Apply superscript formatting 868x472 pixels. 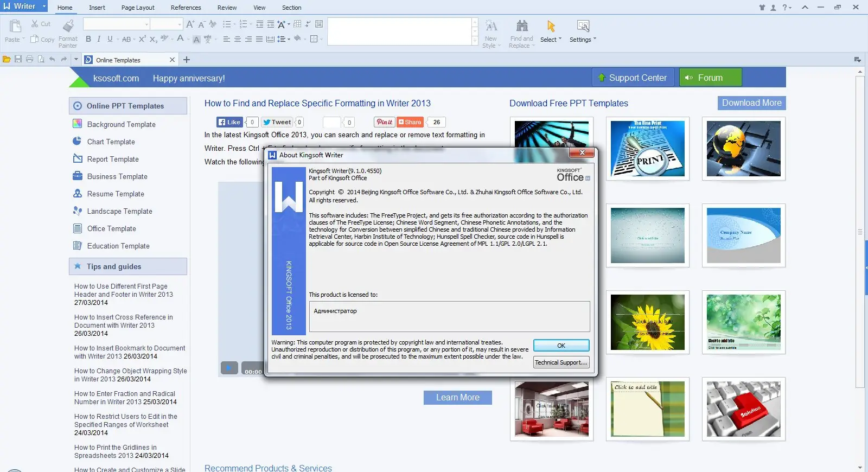coord(142,39)
